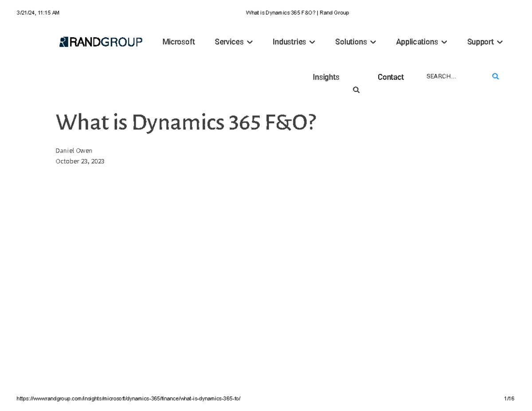The image size is (532, 411).
Task: Click the dark magnifier icon below Insights
Action: pos(356,90)
